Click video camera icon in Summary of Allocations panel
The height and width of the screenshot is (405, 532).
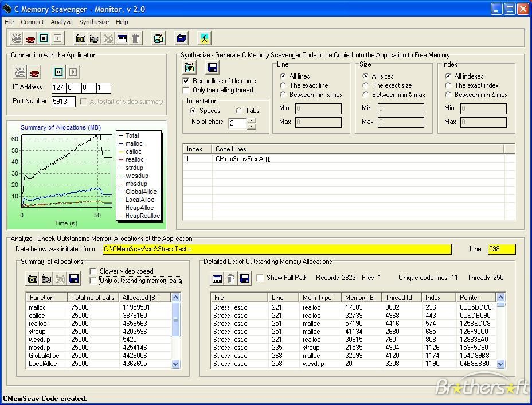[x=46, y=279]
